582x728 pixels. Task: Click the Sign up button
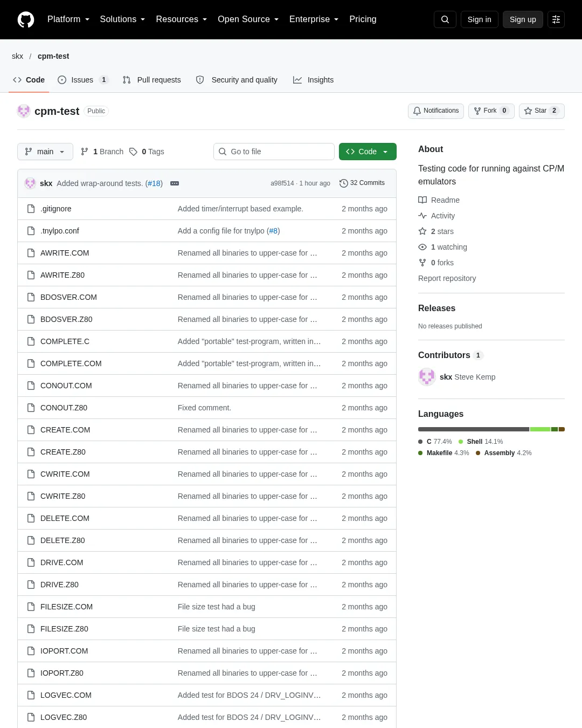click(x=523, y=19)
